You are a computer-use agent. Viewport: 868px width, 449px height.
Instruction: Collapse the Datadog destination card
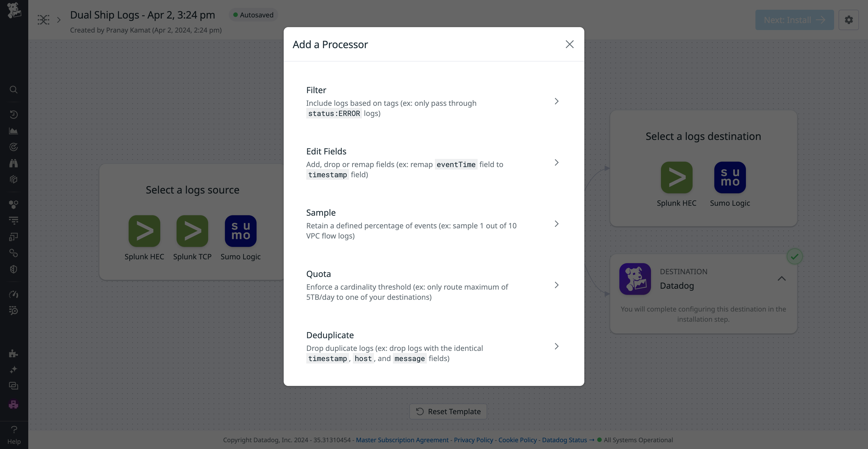pos(782,279)
